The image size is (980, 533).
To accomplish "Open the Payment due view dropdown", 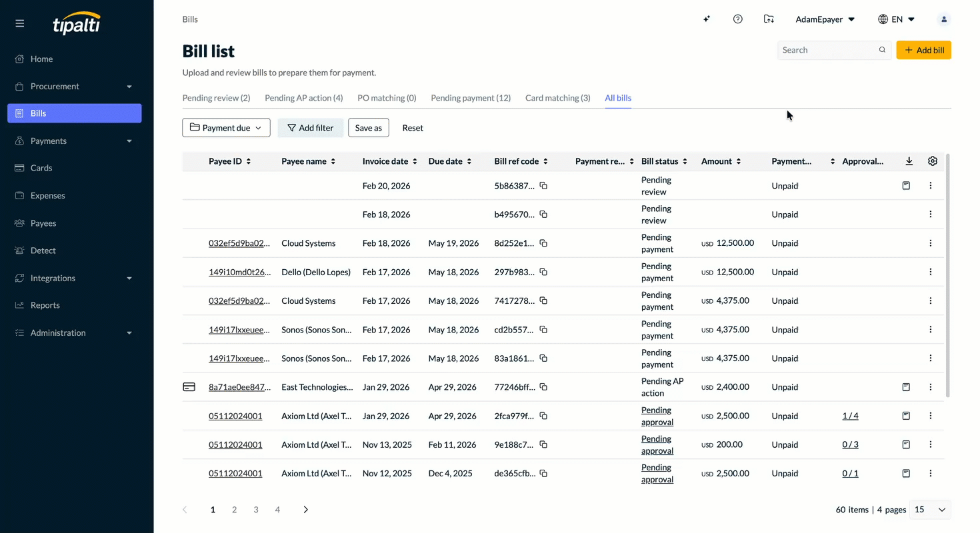I will click(x=226, y=128).
